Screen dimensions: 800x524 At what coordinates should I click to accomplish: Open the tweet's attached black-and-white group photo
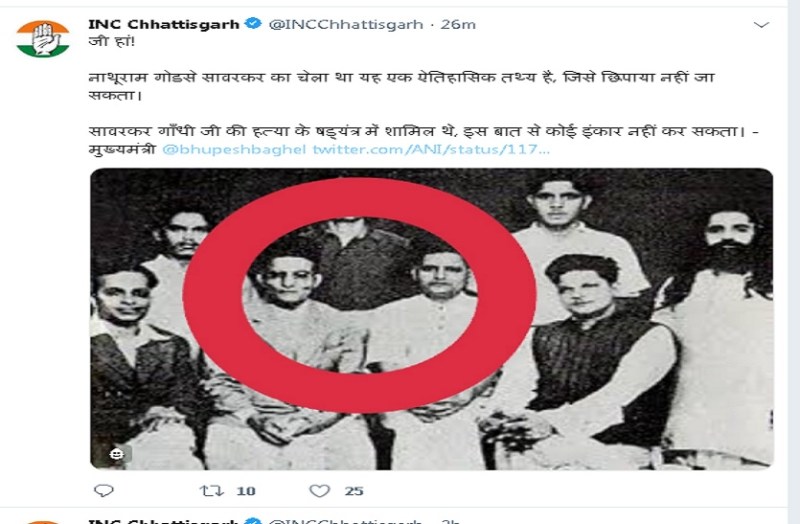pyautogui.click(x=432, y=319)
